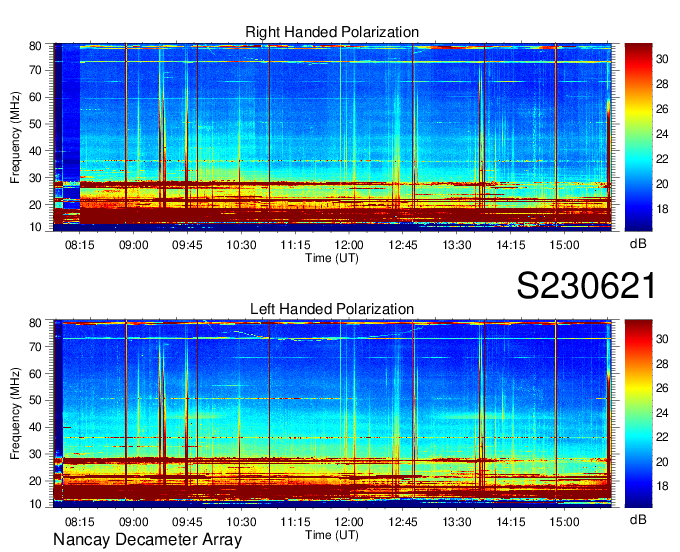Click the 12:45 time tick under left-handed plot
This screenshot has height=552, width=680.
[x=403, y=522]
